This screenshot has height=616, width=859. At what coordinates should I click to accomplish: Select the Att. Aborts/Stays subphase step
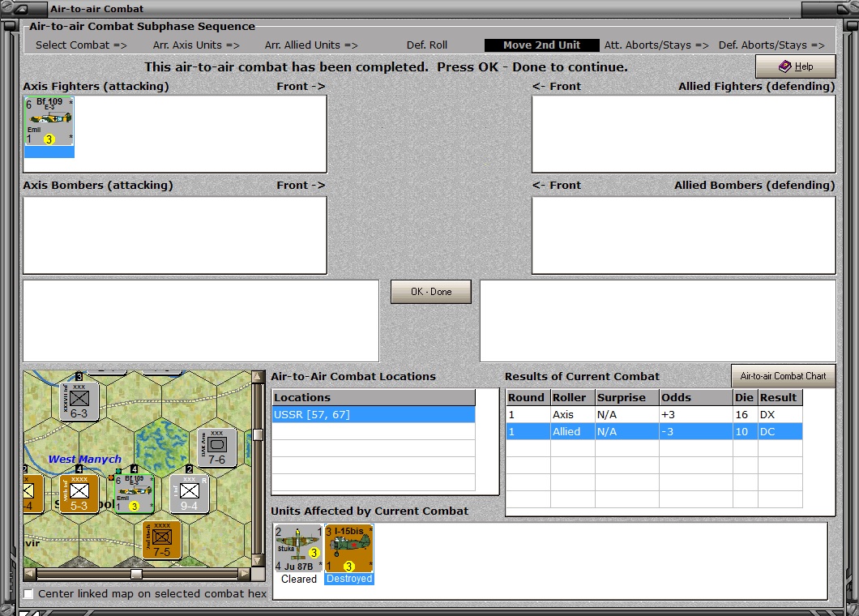tap(656, 45)
